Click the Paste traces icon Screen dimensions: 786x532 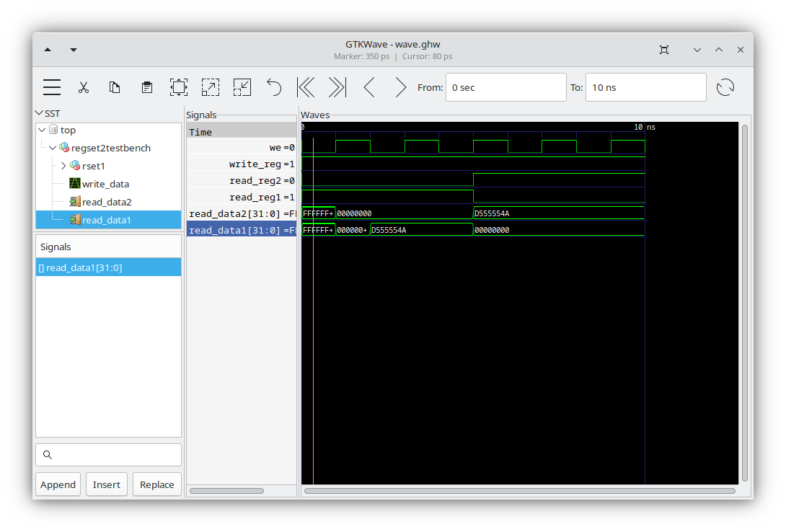click(146, 87)
